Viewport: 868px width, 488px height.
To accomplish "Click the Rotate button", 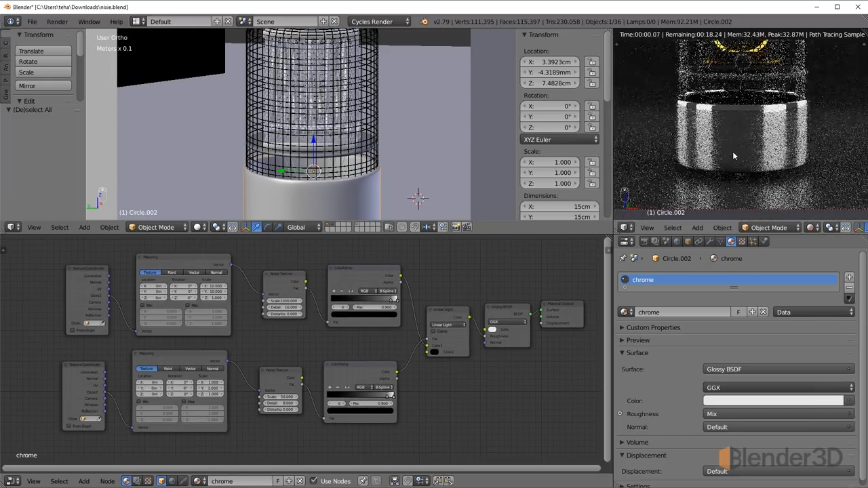I will [x=43, y=62].
